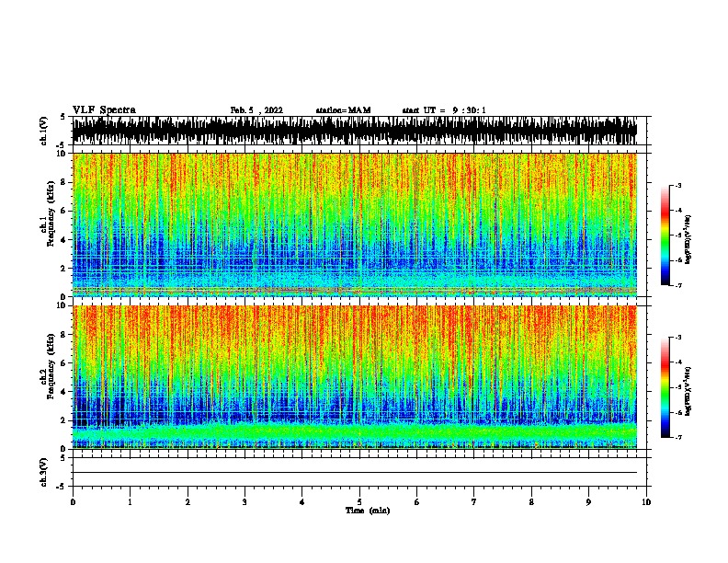
Task: Click the green band near 1 kHz in ch.2
Action: (x=355, y=432)
